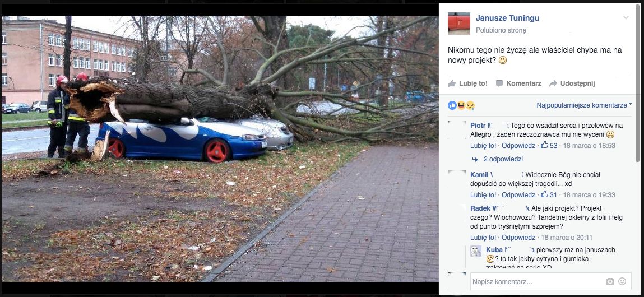Open the Janusze Tuningu page name link

click(507, 18)
